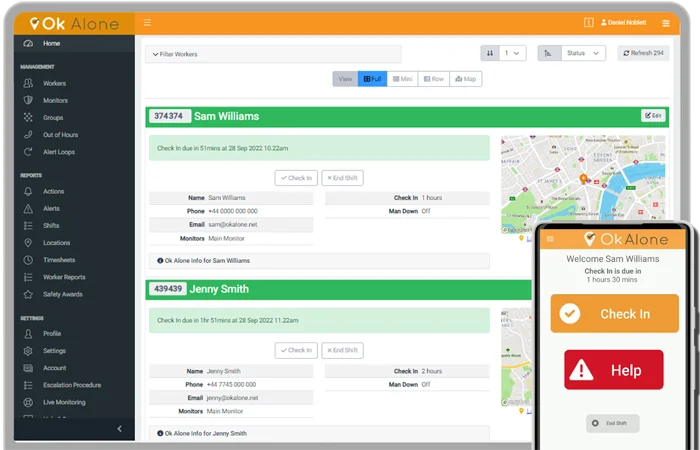Open the sliders options icon in header
This screenshot has height=450, width=700.
point(666,23)
